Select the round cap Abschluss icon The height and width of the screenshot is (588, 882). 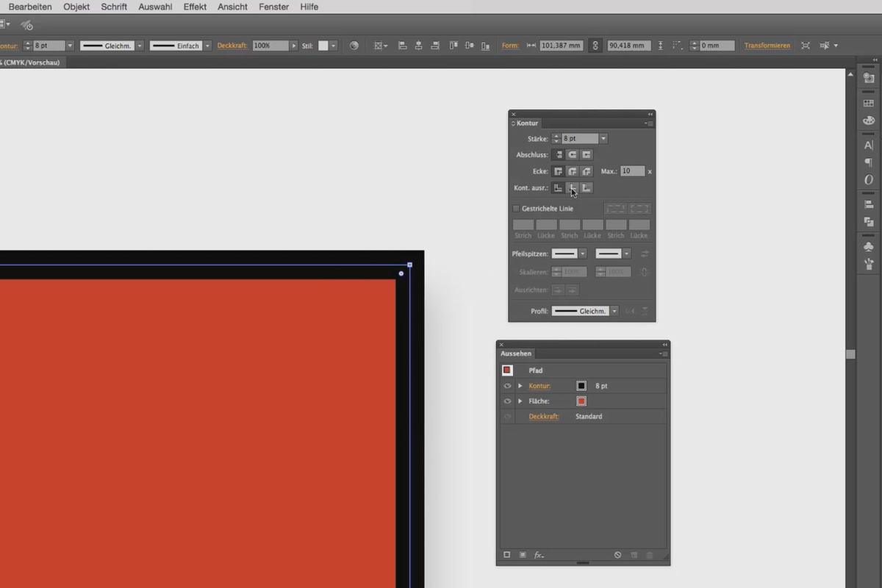click(x=573, y=155)
